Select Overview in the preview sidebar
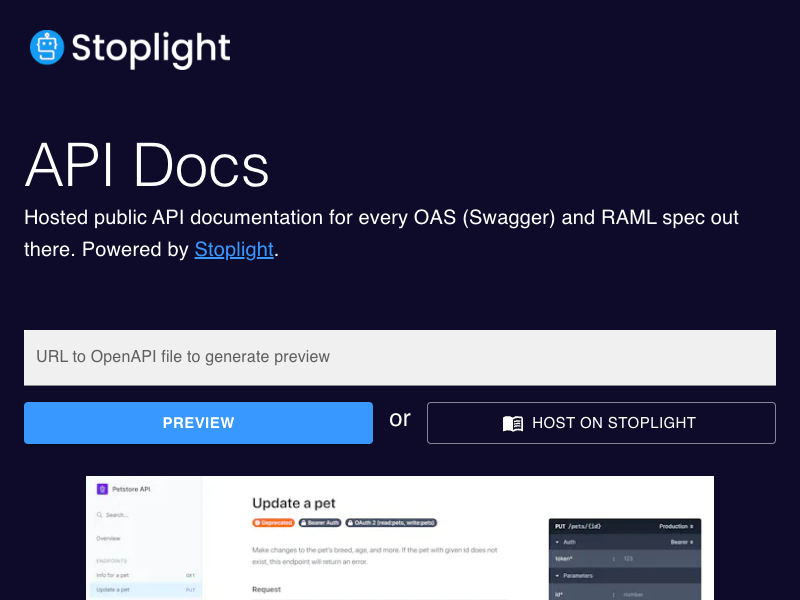The width and height of the screenshot is (800, 600). point(108,538)
